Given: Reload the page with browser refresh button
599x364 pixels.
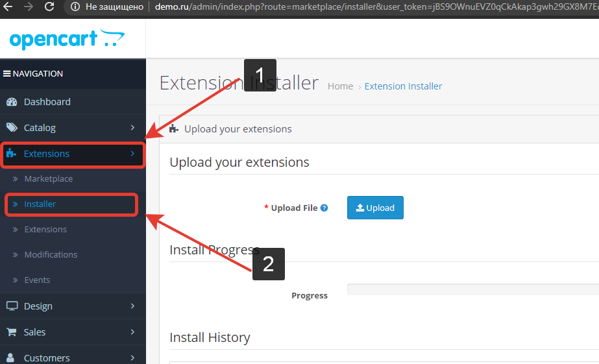Looking at the screenshot, I should pyautogui.click(x=49, y=7).
